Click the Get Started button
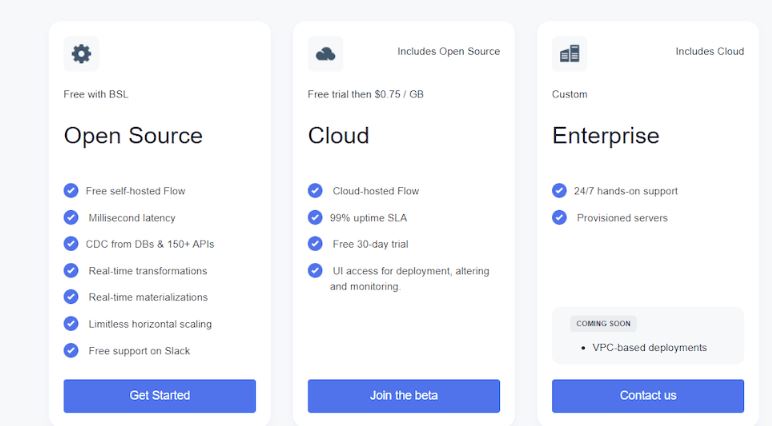 tap(160, 396)
